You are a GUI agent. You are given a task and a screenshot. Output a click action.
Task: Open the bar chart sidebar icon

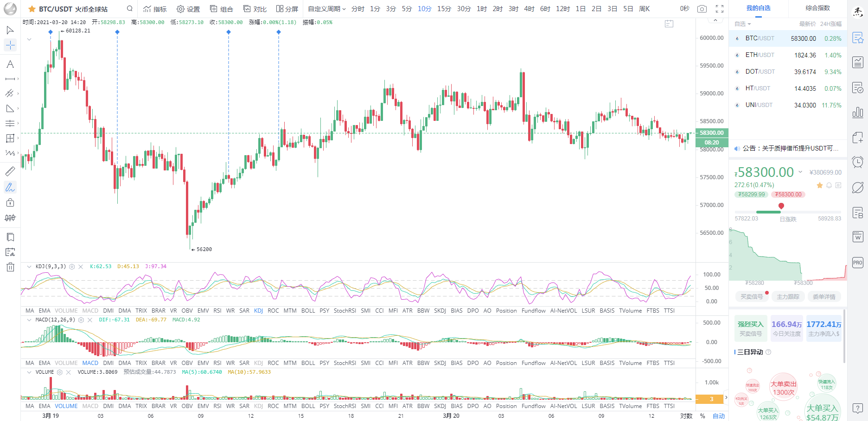click(858, 112)
